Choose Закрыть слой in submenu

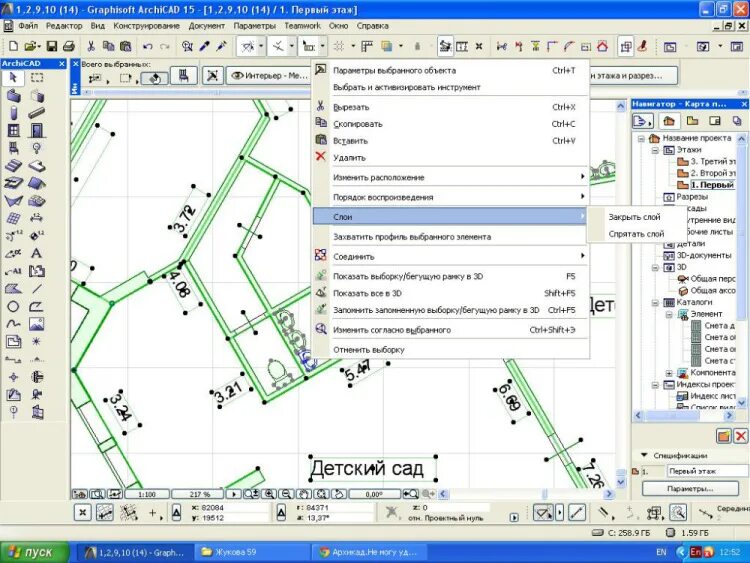pos(634,217)
